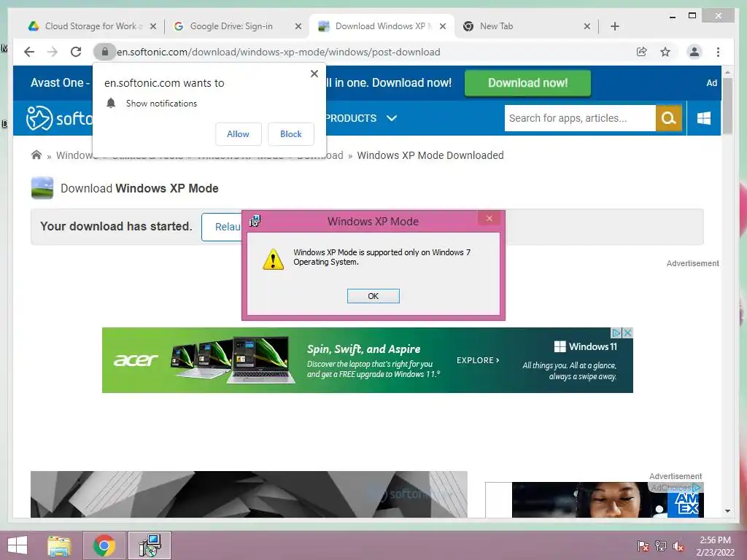The image size is (747, 560).
Task: Close the Windows XP Mode dialog
Action: tap(489, 218)
